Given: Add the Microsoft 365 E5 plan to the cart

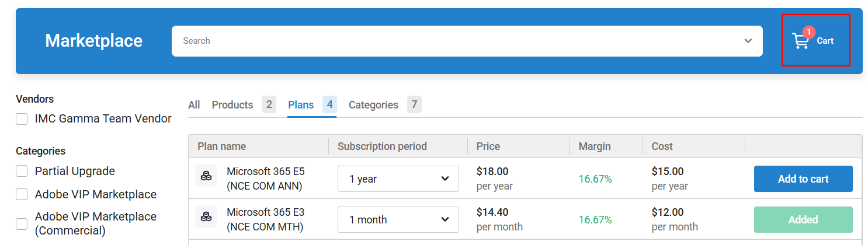Looking at the screenshot, I should click(803, 179).
